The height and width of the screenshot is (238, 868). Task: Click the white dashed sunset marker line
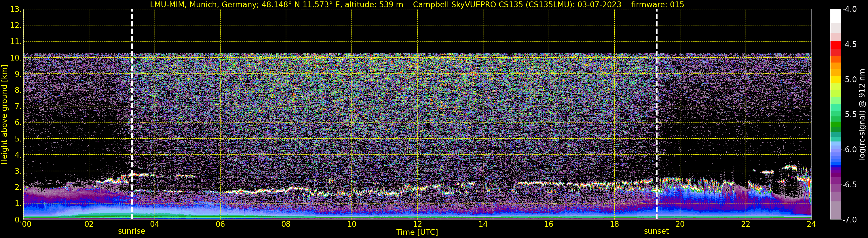coord(657,114)
